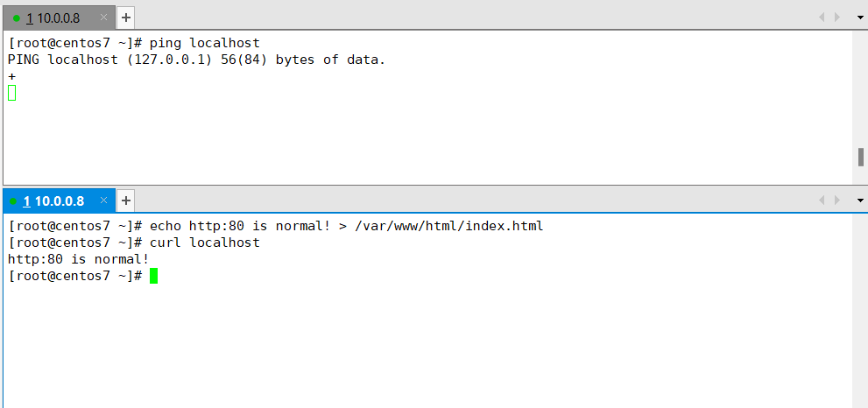Viewport: 868px width, 408px height.
Task: Expand tab list dropdown in bottom pane
Action: 858,200
